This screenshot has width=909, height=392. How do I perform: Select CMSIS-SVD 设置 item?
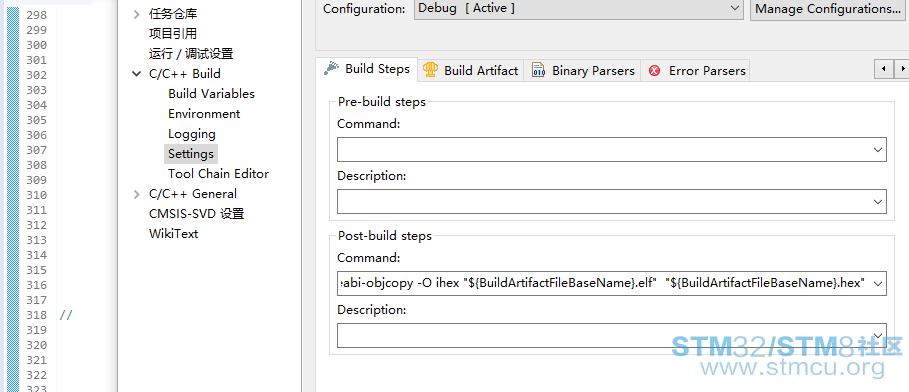point(197,214)
